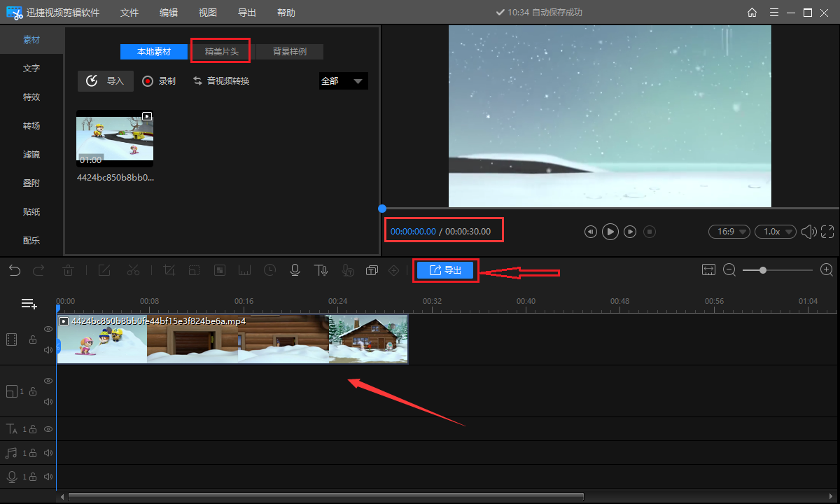Select the crop tool
The width and height of the screenshot is (840, 504).
[169, 270]
